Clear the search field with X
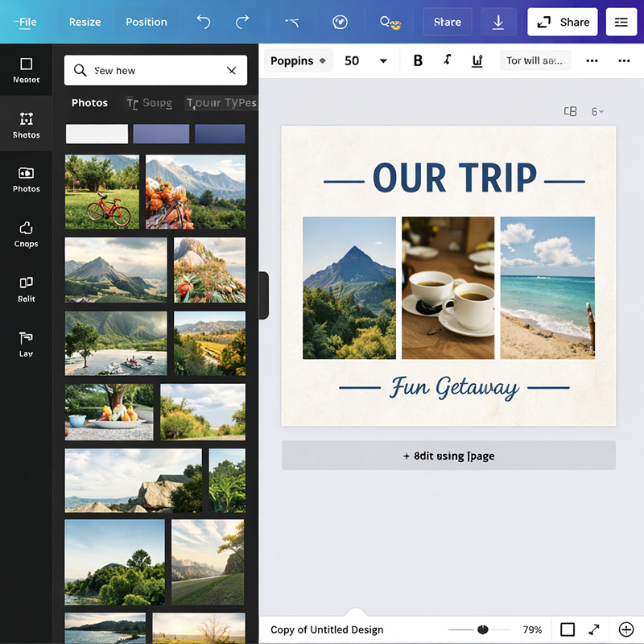The height and width of the screenshot is (644, 644). click(x=232, y=71)
